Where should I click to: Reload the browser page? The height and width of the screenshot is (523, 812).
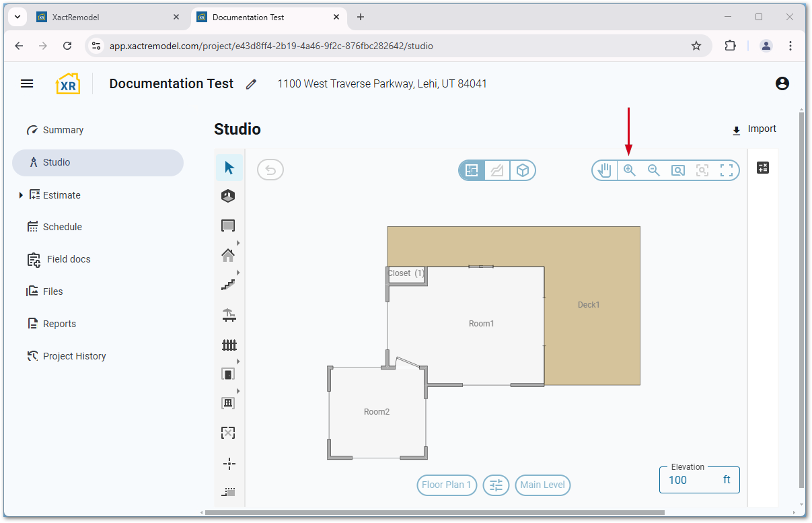click(x=67, y=46)
